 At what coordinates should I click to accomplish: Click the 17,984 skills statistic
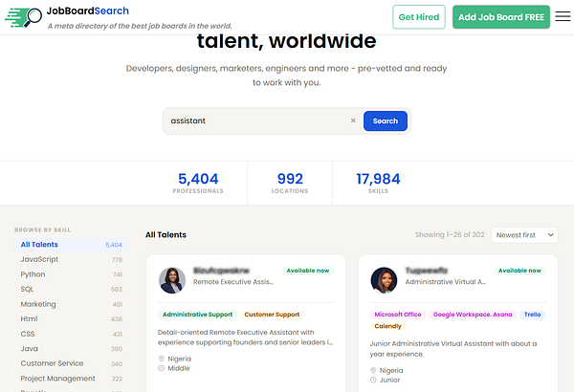[x=378, y=183]
